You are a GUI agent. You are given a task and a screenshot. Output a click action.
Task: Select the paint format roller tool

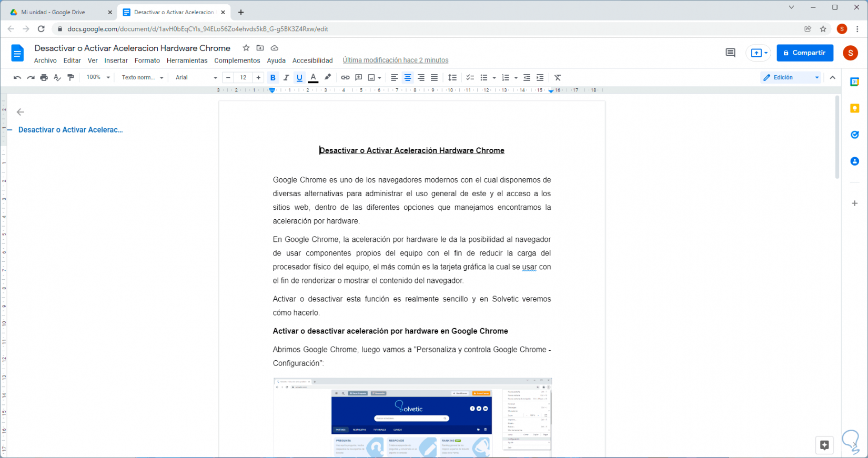[71, 78]
